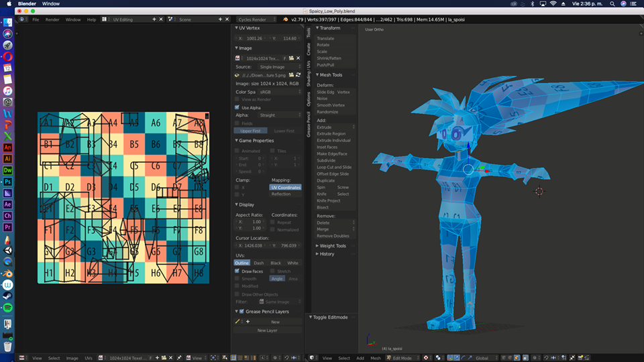Collapse the Game Properties panel
The width and height of the screenshot is (644, 362).
click(255, 141)
